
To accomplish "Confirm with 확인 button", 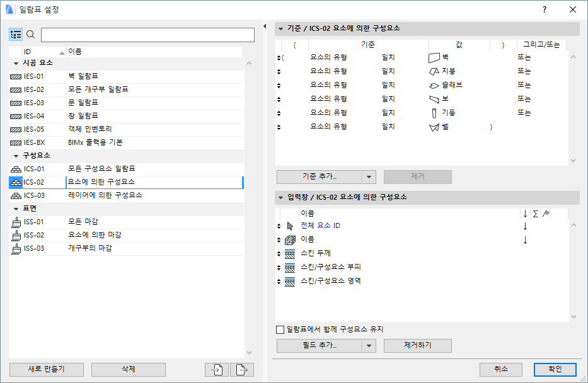I will click(555, 370).
